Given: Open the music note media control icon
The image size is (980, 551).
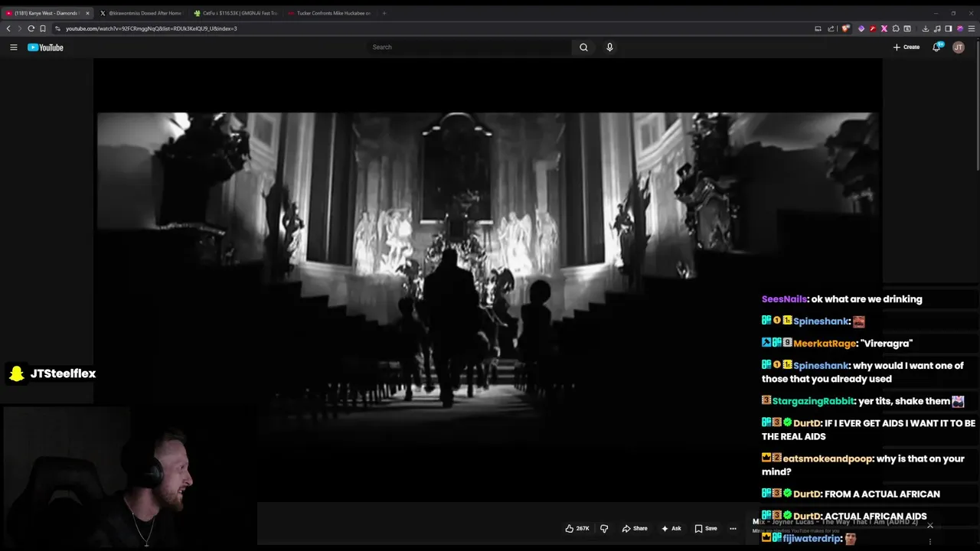Looking at the screenshot, I should (937, 28).
